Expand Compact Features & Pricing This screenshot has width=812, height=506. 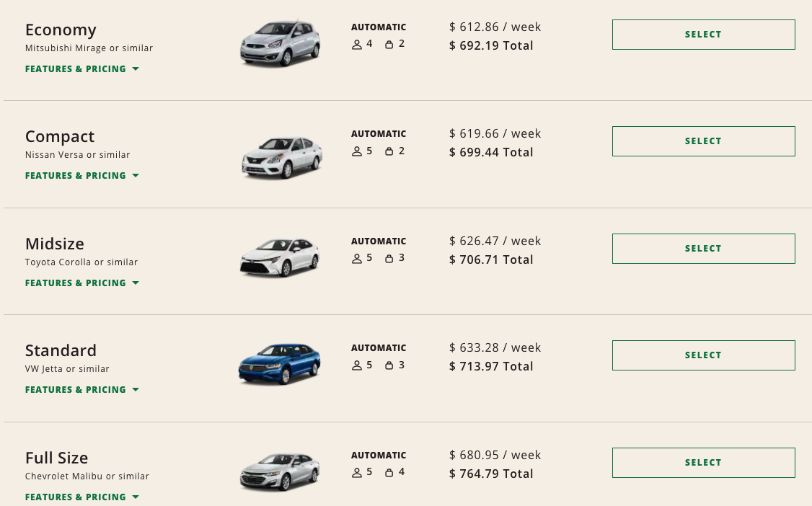pyautogui.click(x=81, y=176)
